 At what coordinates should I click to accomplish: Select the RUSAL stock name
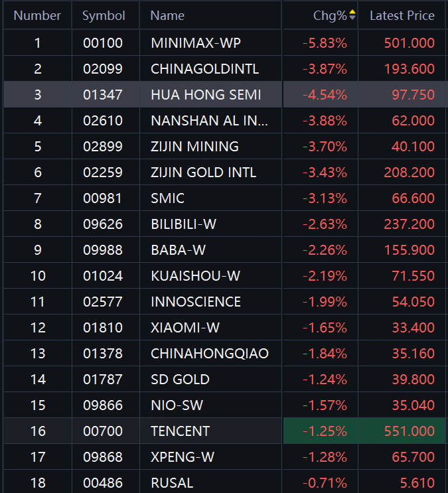click(172, 483)
